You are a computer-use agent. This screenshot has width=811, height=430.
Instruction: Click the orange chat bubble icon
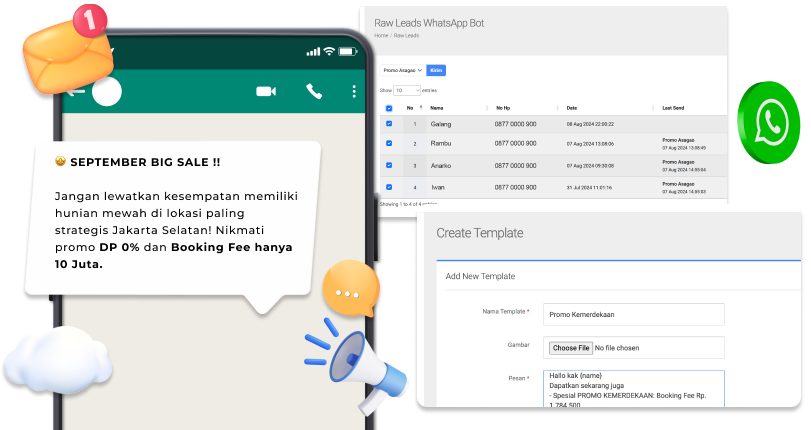[350, 291]
